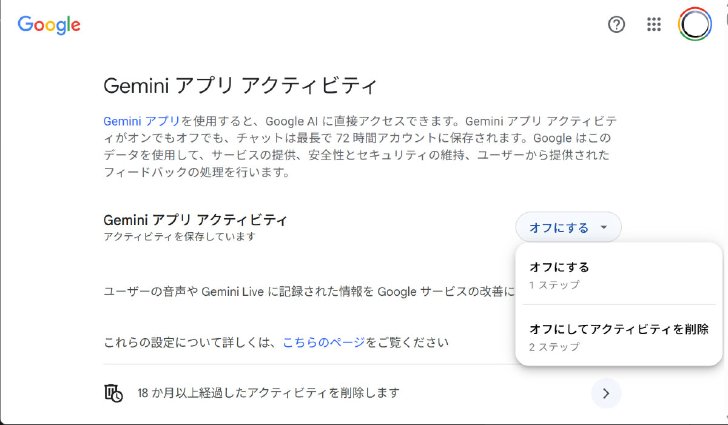Screen dimensions: 728x425
Task: Click the 2 ステップ subtitle in menu
Action: coord(554,347)
